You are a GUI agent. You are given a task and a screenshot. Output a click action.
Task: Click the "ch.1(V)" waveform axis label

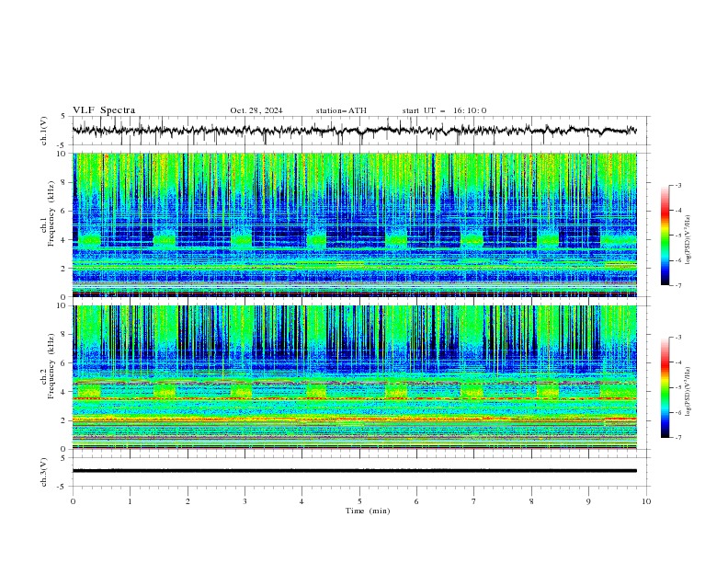44,131
